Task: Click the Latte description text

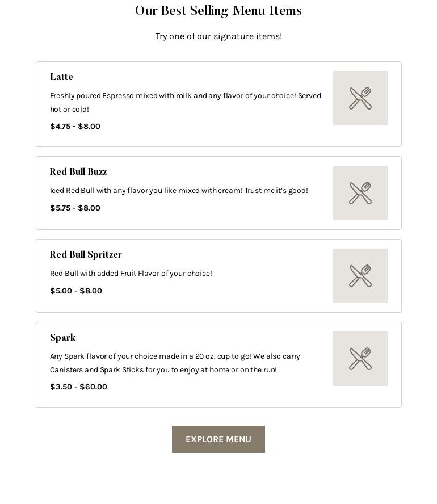Action: click(186, 102)
